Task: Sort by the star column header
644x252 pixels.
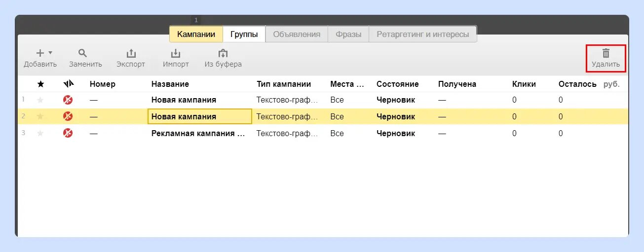Action: 40,84
